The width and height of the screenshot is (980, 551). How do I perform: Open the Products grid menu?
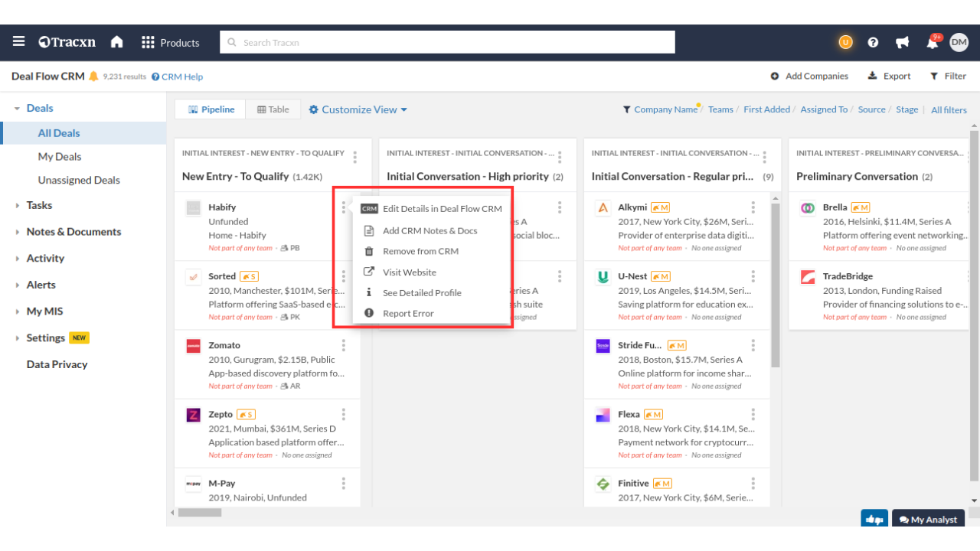click(170, 43)
